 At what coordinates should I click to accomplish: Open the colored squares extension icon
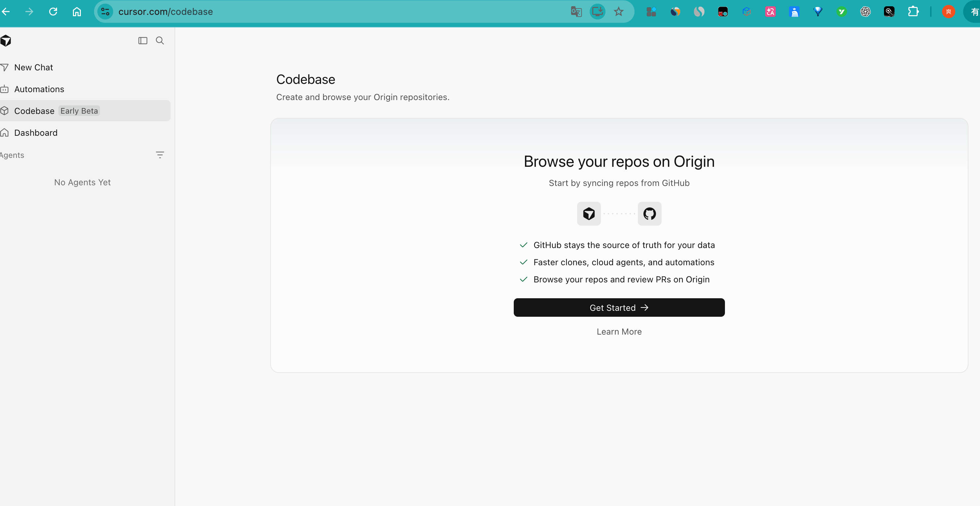(x=651, y=12)
